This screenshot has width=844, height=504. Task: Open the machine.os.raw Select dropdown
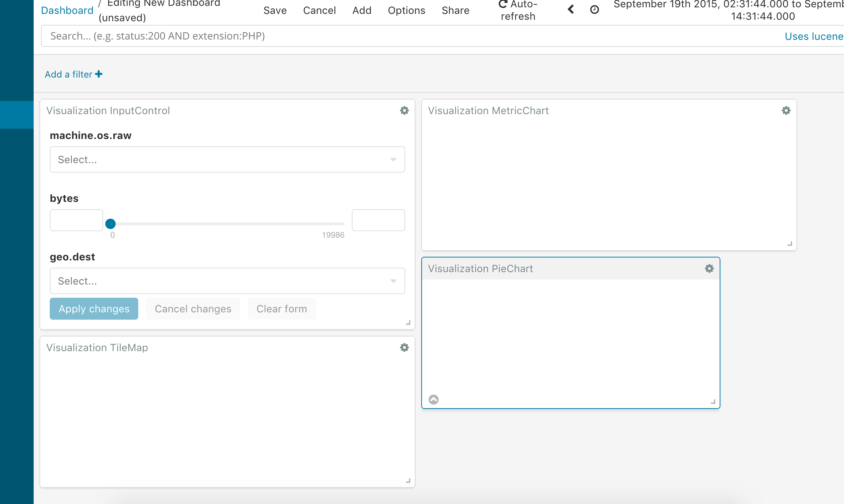[x=227, y=159]
